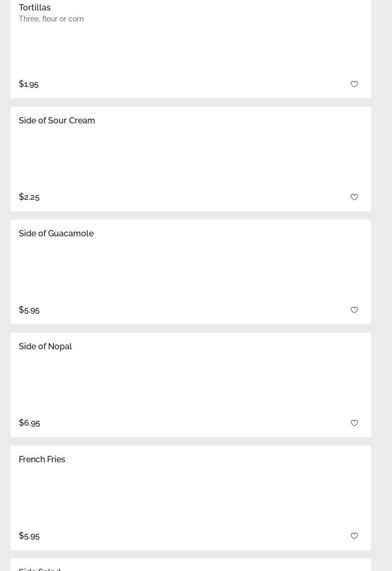Click the heart icon for Side of Sour Cream
The image size is (392, 571).
pyautogui.click(x=354, y=197)
